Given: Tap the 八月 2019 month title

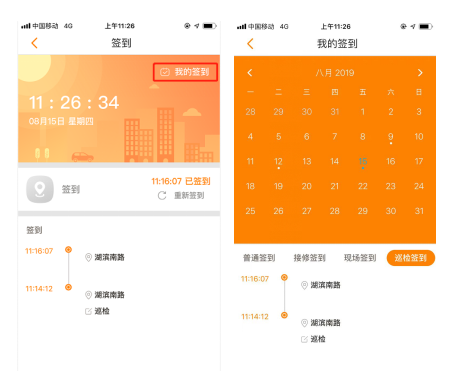Looking at the screenshot, I should point(335,73).
